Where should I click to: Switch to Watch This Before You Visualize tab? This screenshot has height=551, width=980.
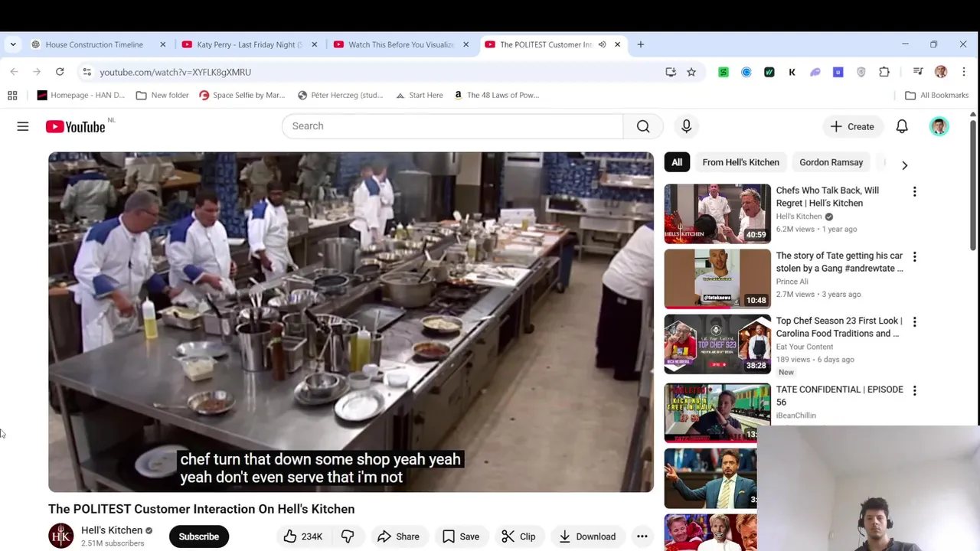(x=401, y=44)
